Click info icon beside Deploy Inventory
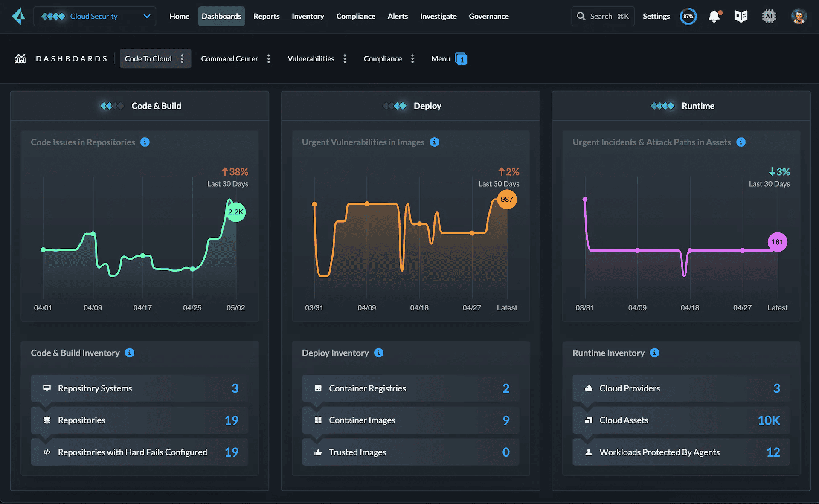The image size is (819, 504). click(379, 353)
